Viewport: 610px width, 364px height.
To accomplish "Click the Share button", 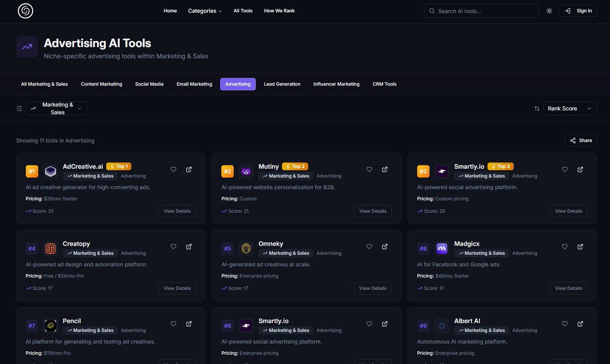I will tap(581, 141).
